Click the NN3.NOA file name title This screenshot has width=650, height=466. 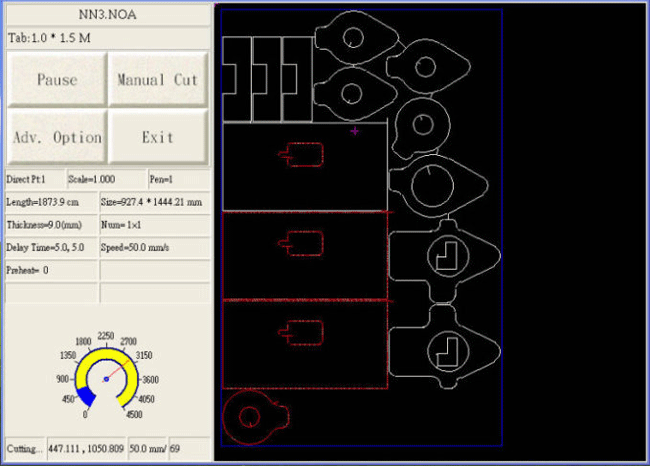107,15
